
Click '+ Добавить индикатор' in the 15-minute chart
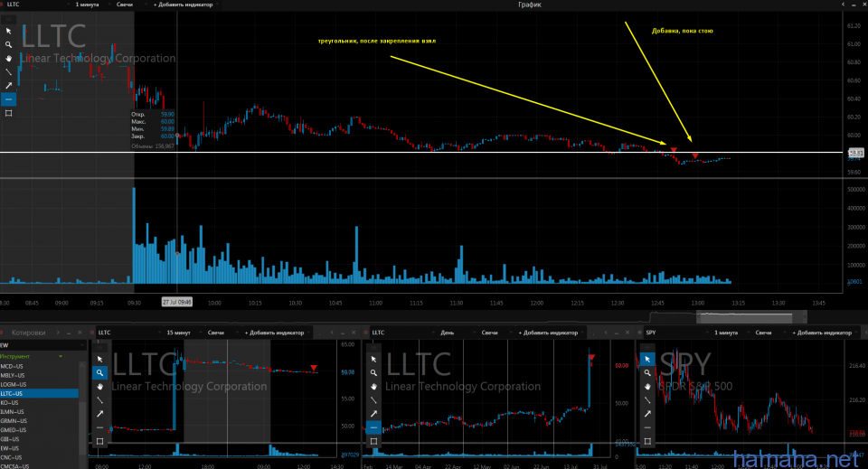click(x=277, y=333)
